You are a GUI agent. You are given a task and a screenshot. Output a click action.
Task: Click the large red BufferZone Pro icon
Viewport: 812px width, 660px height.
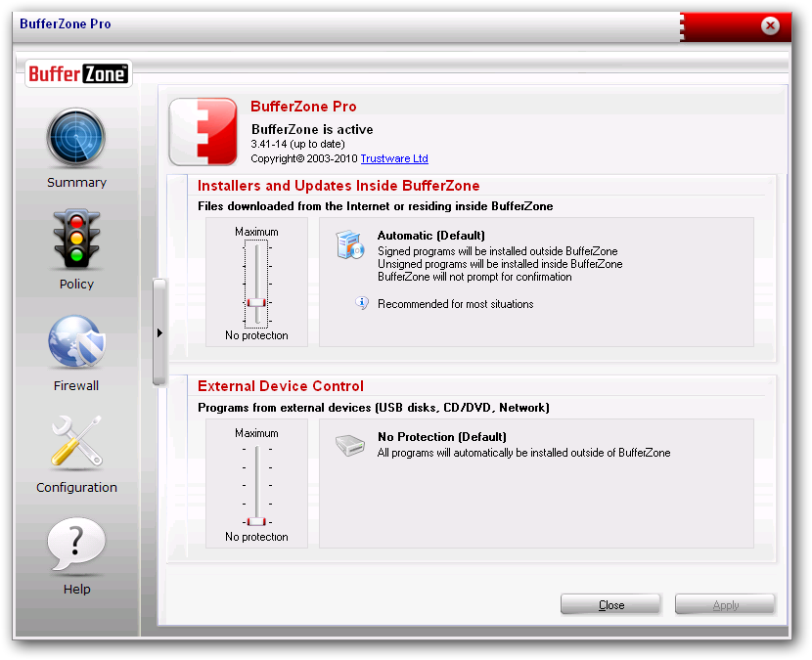[x=203, y=131]
